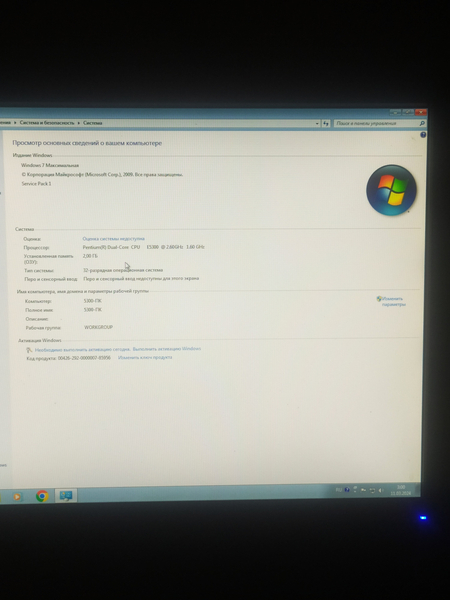This screenshot has height=600, width=450.
Task: Focus the 'Поиск в панели управления' search field
Action: point(376,123)
